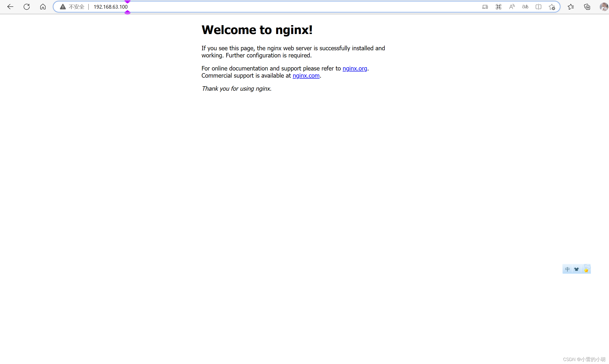Open browser Collections

click(x=587, y=7)
